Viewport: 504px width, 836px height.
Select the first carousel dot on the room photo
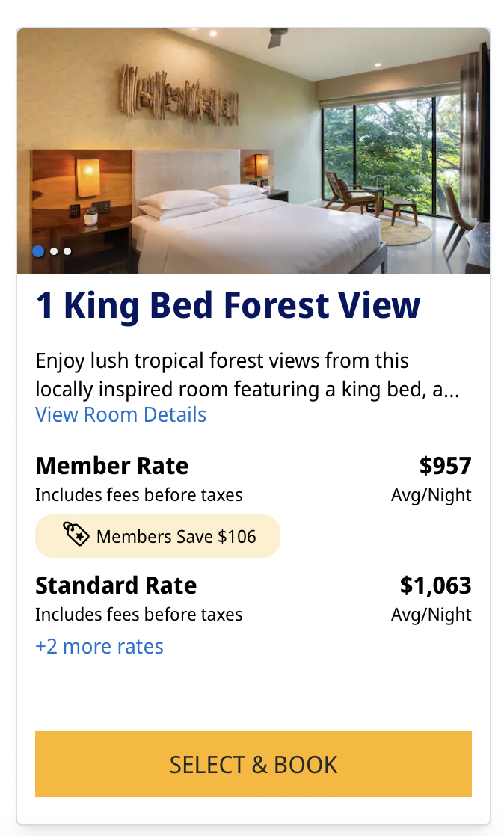38,251
